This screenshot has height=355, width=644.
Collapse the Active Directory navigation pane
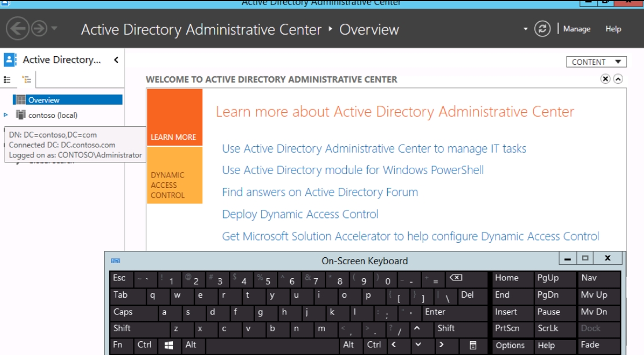[116, 60]
